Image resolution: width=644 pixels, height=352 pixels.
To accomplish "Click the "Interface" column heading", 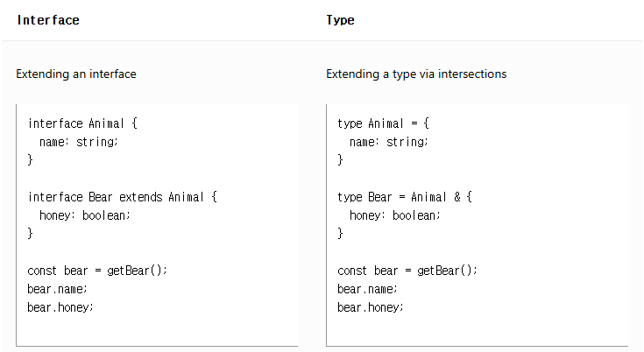I will pyautogui.click(x=48, y=20).
